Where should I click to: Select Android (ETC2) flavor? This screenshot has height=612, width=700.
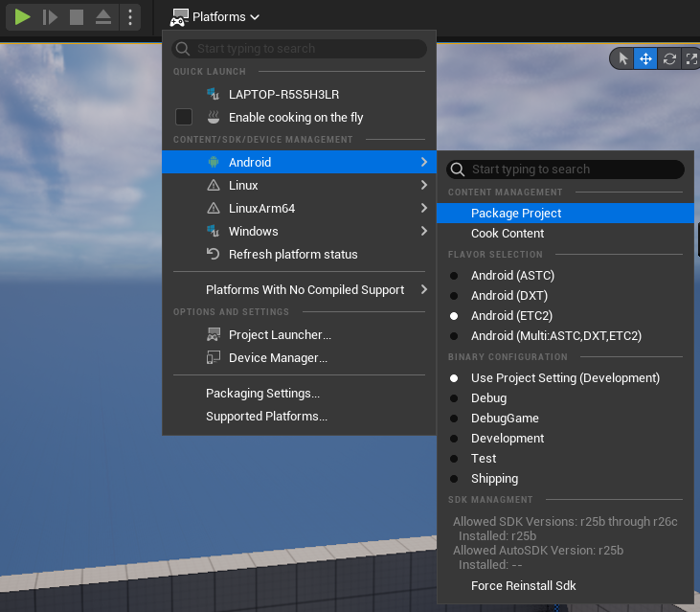coord(565,316)
